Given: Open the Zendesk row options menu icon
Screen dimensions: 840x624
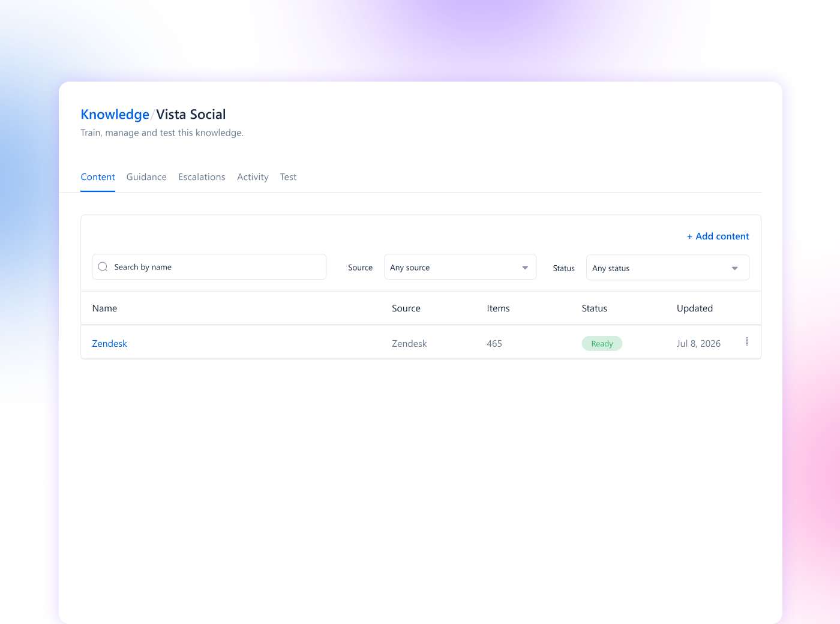Looking at the screenshot, I should click(x=747, y=341).
